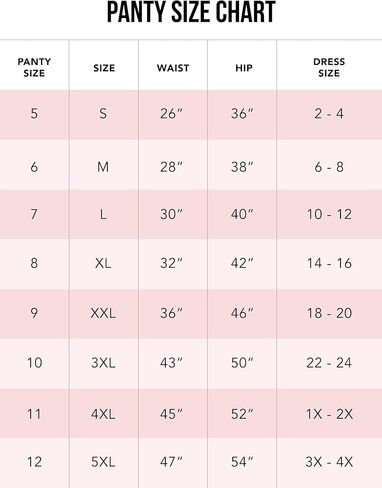This screenshot has width=382, height=488.
Task: Click the panty size 12 cell
Action: [x=34, y=462]
